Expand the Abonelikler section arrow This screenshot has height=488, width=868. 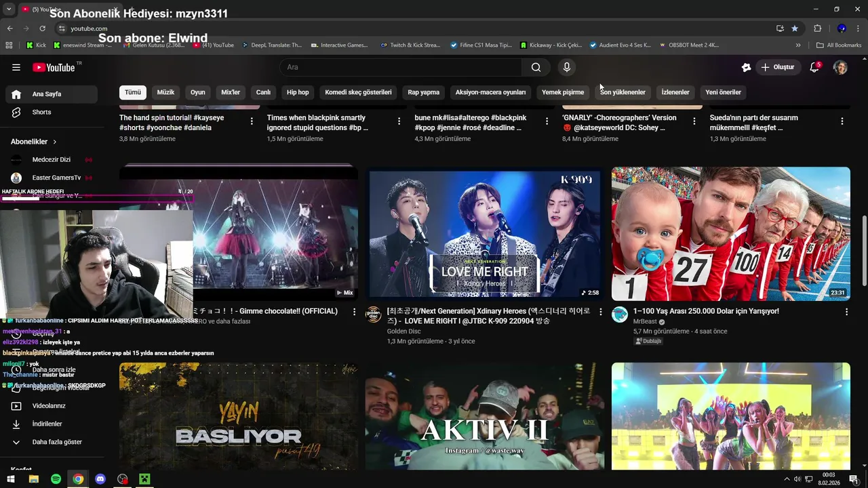(55, 142)
